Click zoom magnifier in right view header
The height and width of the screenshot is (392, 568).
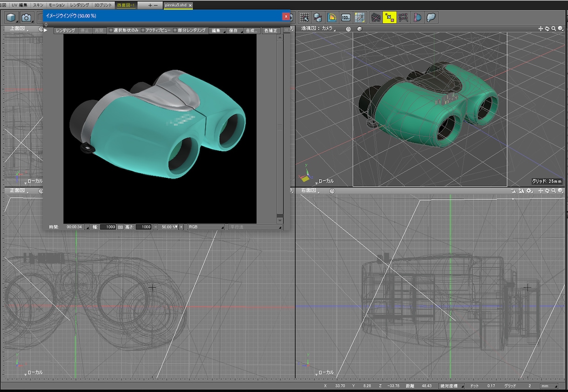click(x=554, y=191)
